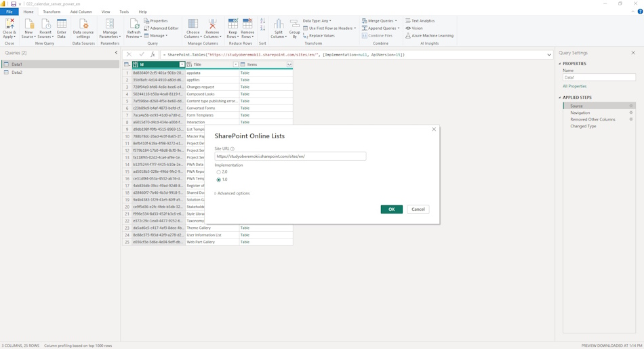Switch to the Help tab

click(142, 12)
